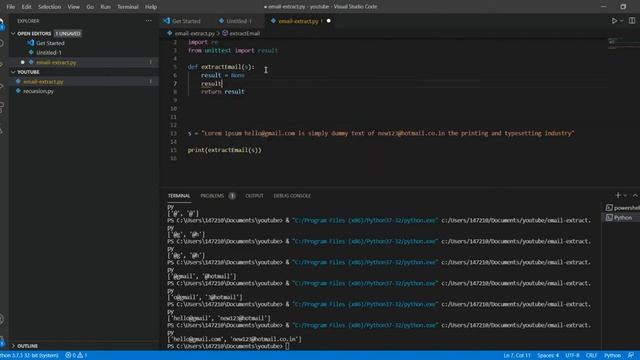Change language mode via Python status item
This screenshot has width=640, height=360.
[x=612, y=356]
